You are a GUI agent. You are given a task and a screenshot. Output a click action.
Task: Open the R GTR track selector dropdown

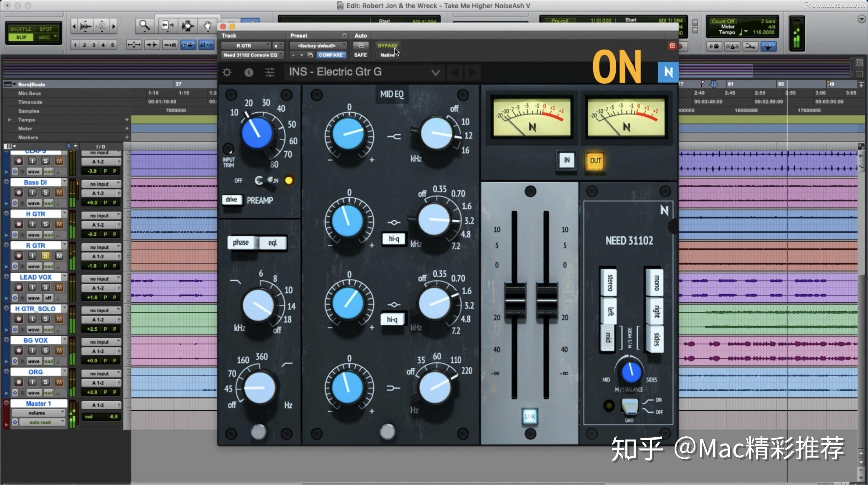246,46
